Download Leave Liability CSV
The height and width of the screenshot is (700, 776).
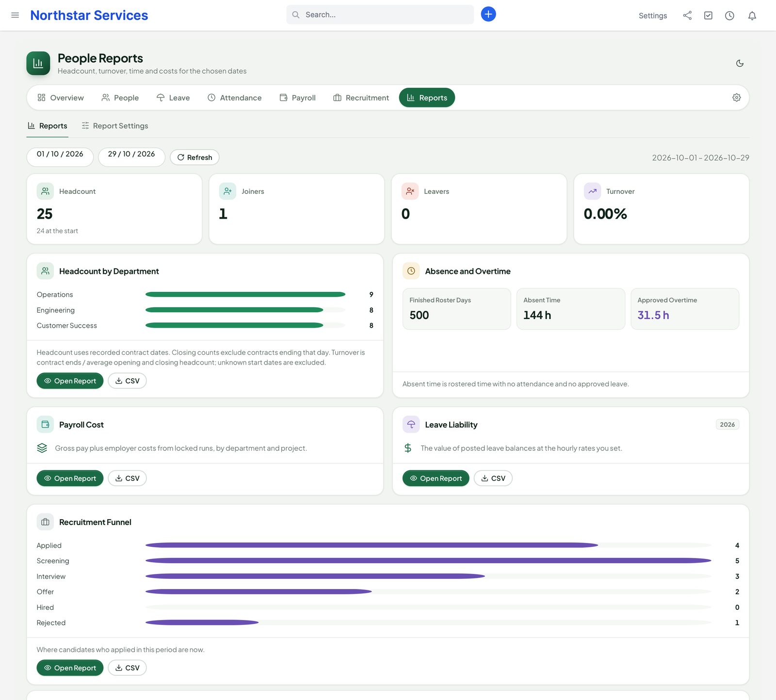click(x=493, y=478)
